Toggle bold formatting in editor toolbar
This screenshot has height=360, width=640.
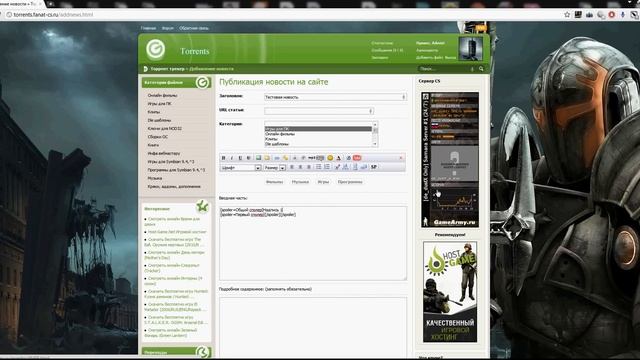(x=223, y=158)
